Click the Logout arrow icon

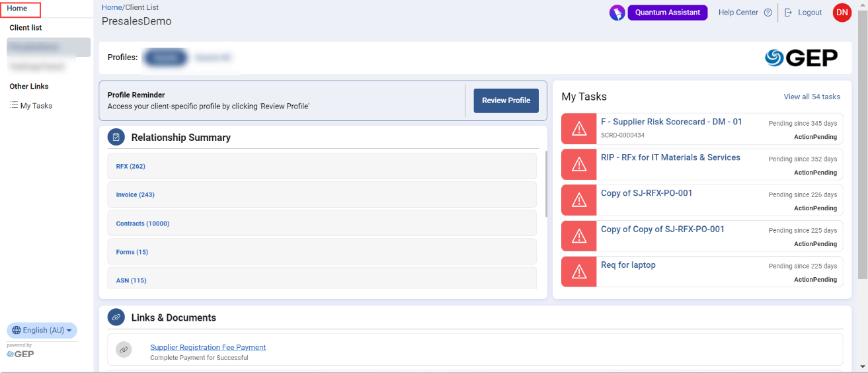click(x=788, y=13)
